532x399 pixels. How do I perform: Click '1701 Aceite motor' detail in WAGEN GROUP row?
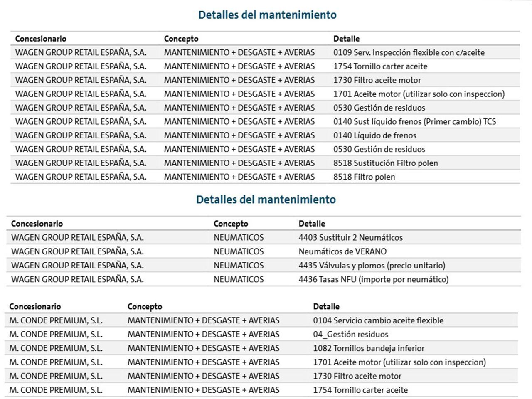tap(419, 94)
